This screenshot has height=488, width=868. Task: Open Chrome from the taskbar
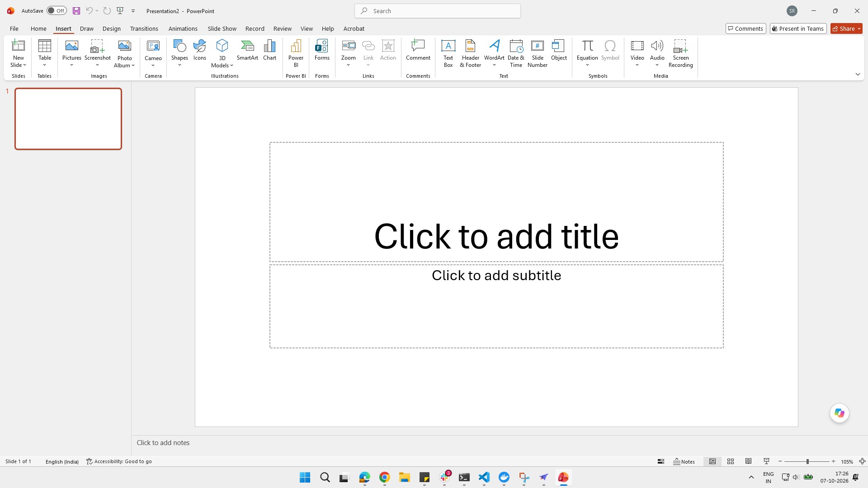pyautogui.click(x=384, y=478)
